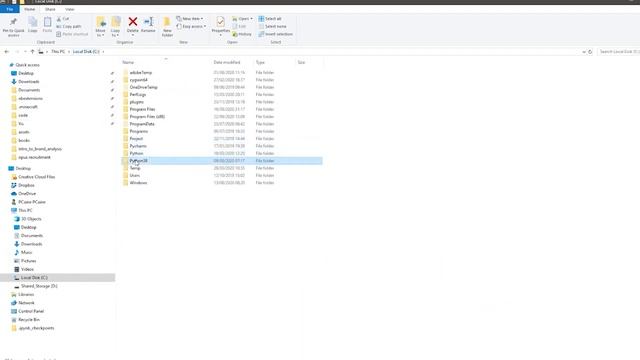Open Shared_Storage (D:) drive

(39, 286)
